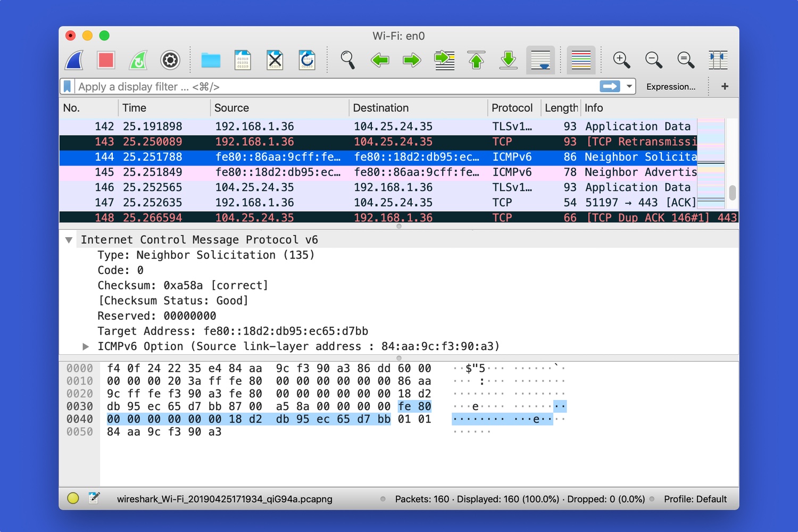Close this capture file
798x532 pixels.
point(275,60)
